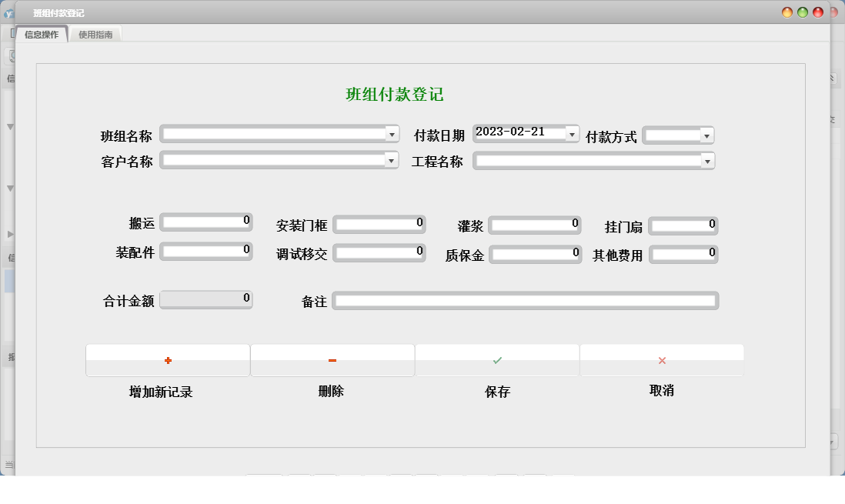Click the red X icon above 取消
Image resolution: width=845 pixels, height=504 pixels.
click(x=661, y=359)
